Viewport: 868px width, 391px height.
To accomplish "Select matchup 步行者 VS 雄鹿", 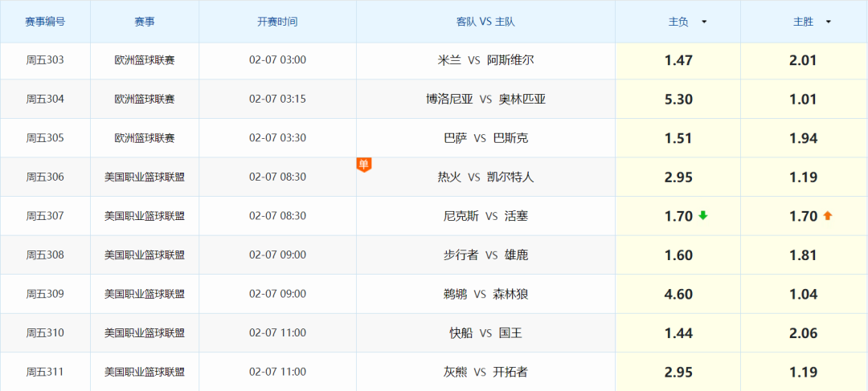I will pos(485,255).
